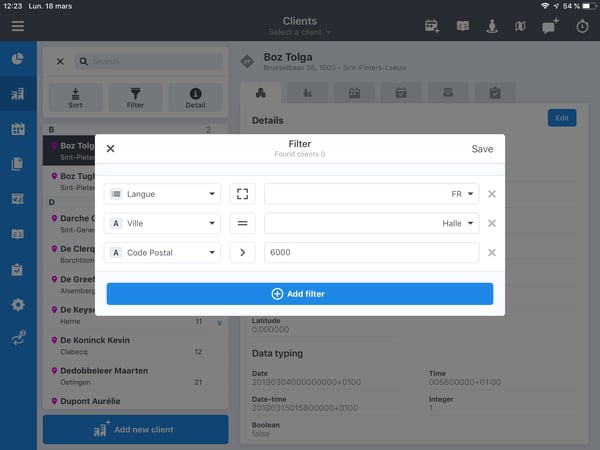Open the timer stopwatch icon
Image resolution: width=600 pixels, height=450 pixels.
tap(582, 26)
